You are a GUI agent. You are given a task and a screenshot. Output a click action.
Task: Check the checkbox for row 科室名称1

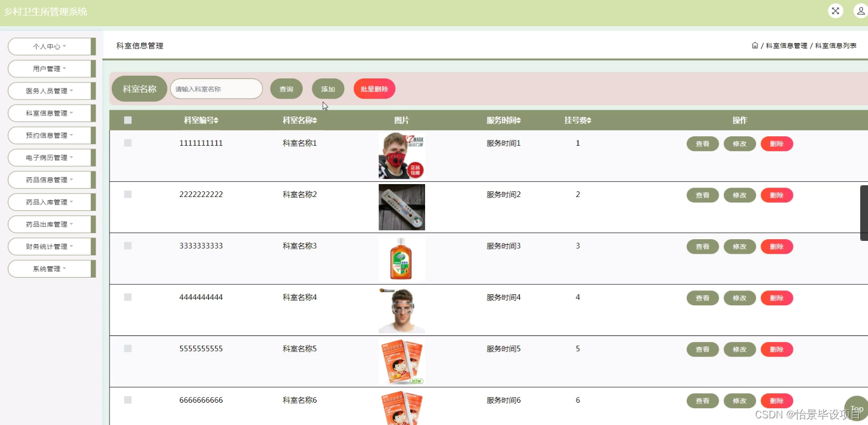[127, 142]
